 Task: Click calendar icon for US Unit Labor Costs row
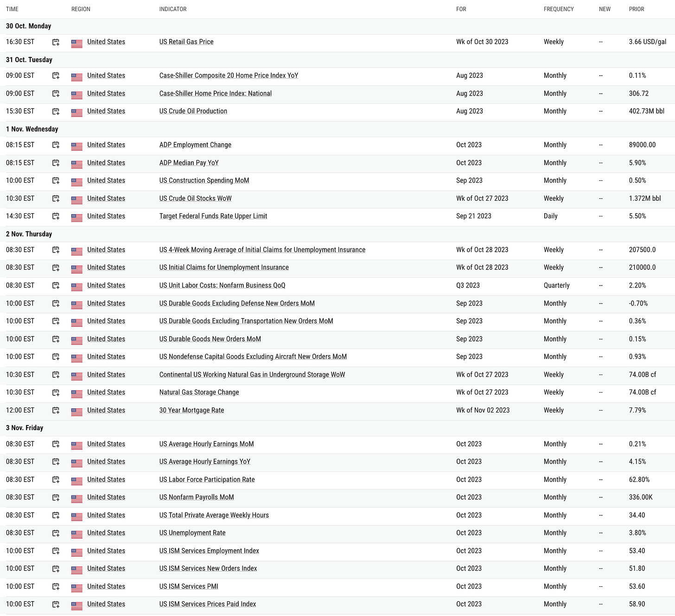click(56, 286)
